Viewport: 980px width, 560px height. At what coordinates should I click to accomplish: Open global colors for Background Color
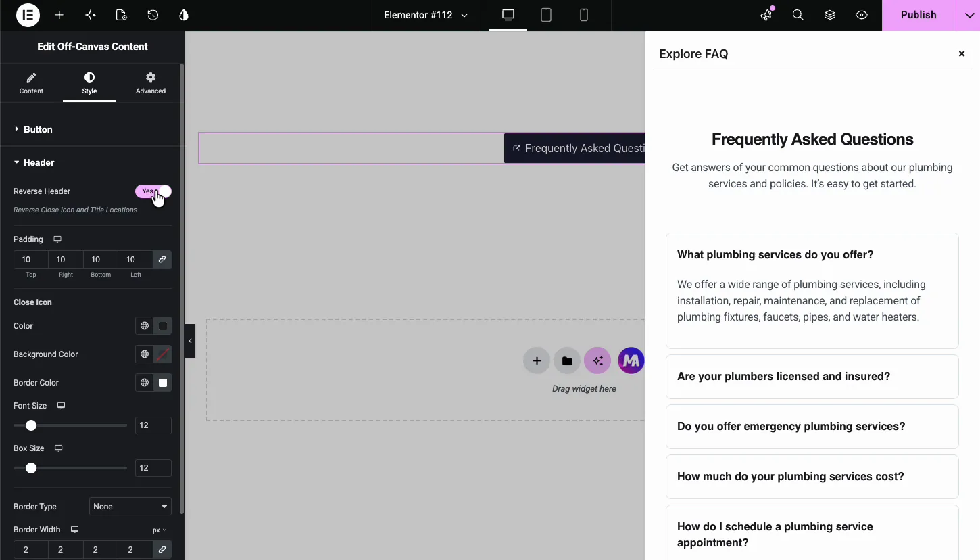pos(144,354)
